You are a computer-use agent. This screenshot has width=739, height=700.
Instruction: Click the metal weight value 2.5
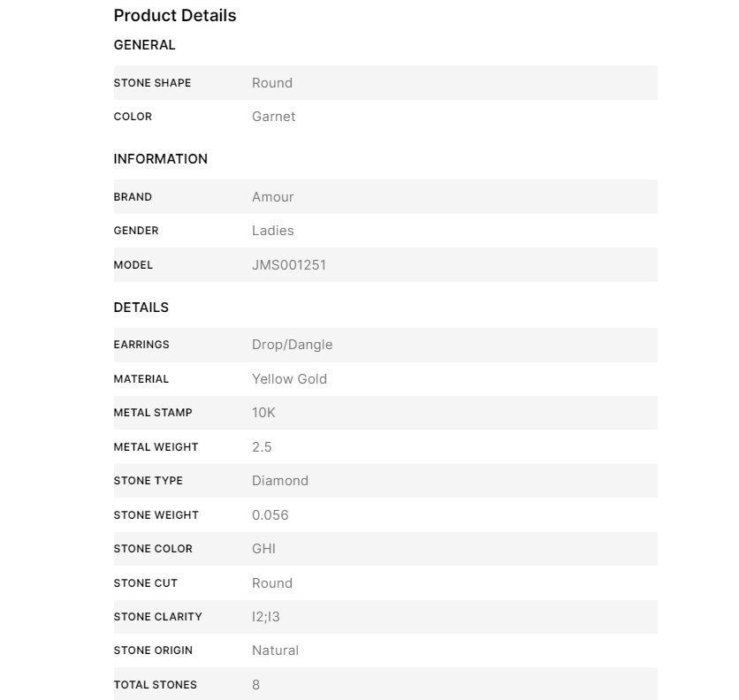262,447
